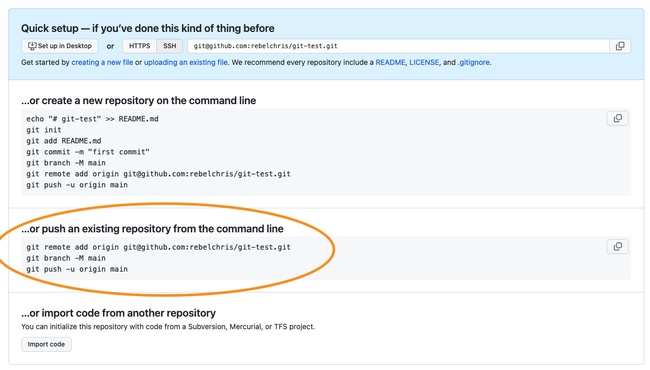Screen dimensions: 650x370
Task: Select the SSH protocol option
Action: (170, 46)
